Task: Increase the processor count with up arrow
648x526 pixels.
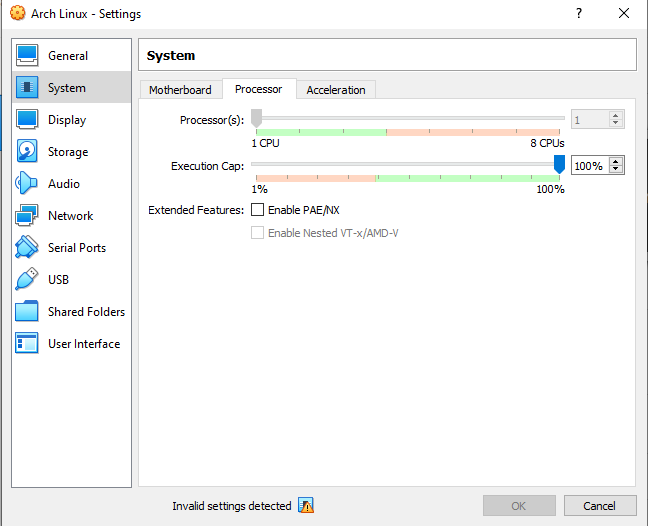Action: pos(616,115)
